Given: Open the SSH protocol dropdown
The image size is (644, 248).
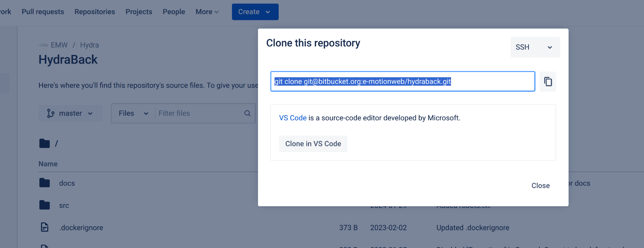Looking at the screenshot, I should click(535, 47).
